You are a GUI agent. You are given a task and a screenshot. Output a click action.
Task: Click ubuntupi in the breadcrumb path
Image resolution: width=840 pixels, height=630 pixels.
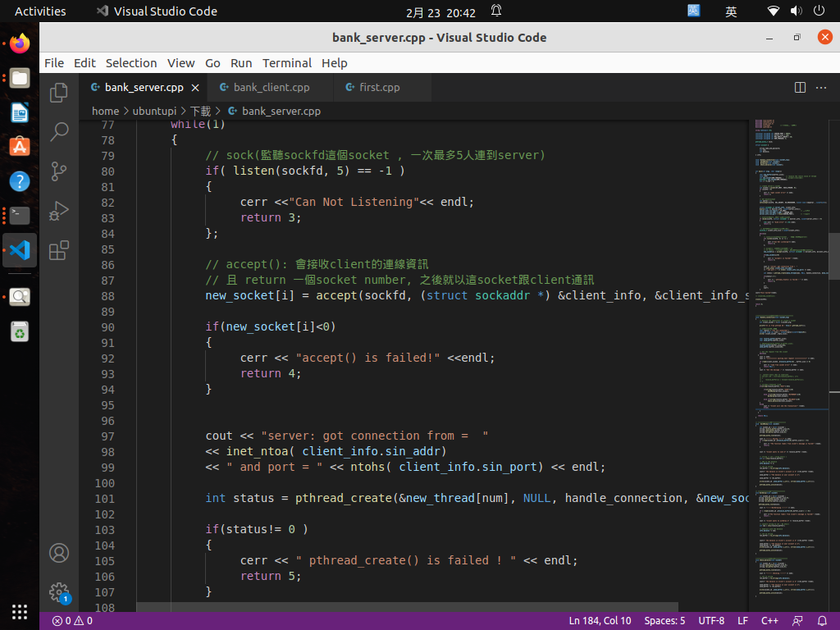pyautogui.click(x=156, y=111)
